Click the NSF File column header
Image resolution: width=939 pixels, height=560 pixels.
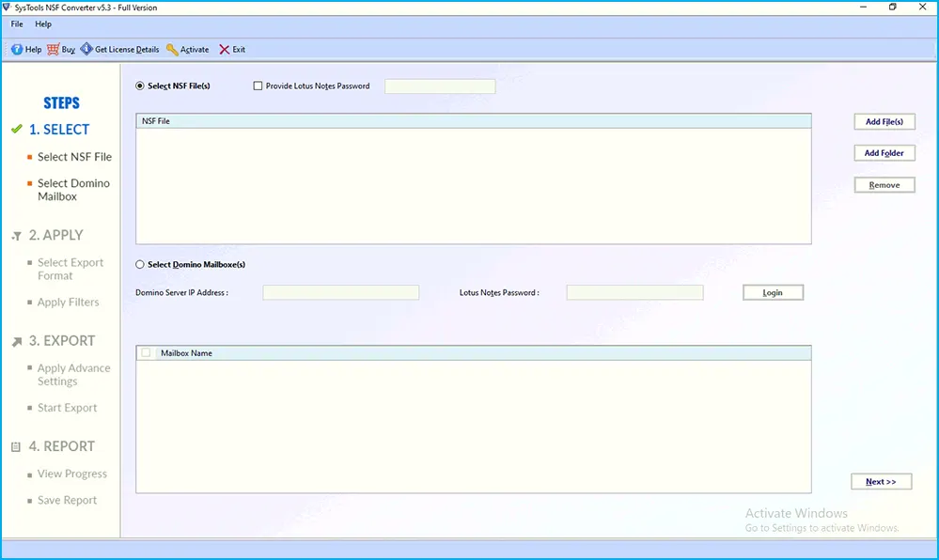[474, 121]
